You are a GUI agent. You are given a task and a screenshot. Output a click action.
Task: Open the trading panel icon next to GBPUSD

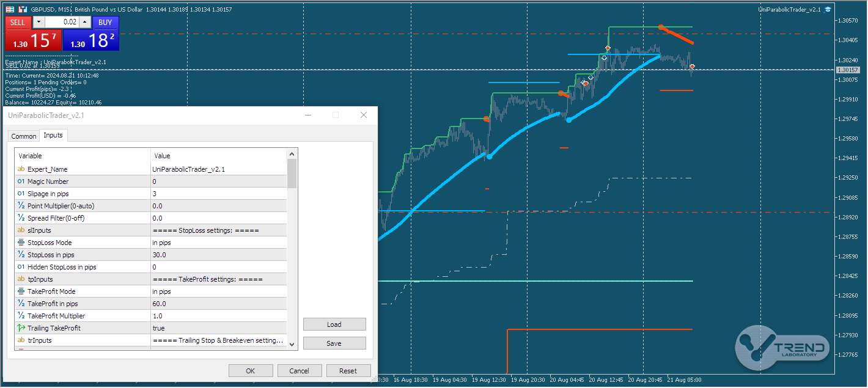pos(22,10)
